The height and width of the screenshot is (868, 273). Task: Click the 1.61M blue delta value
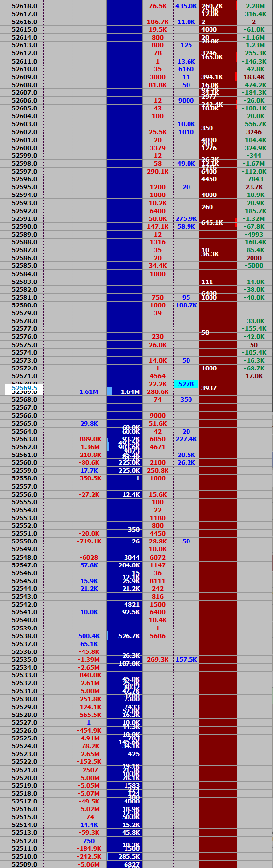[89, 392]
